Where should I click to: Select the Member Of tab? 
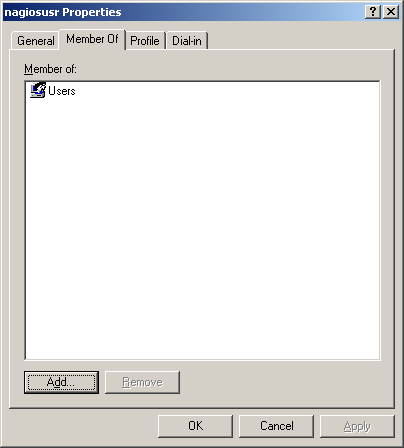(92, 39)
